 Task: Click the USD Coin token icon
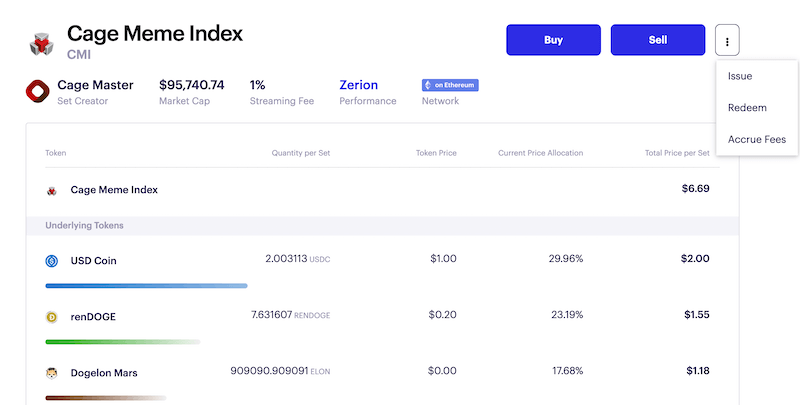52,261
